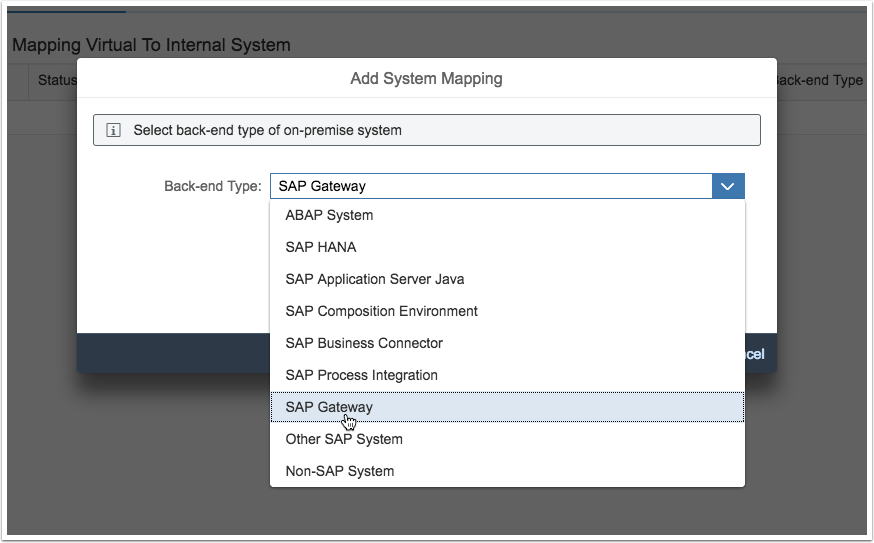Click the Back-end Type column header
Viewport: 874px width, 543px height.
(x=820, y=80)
